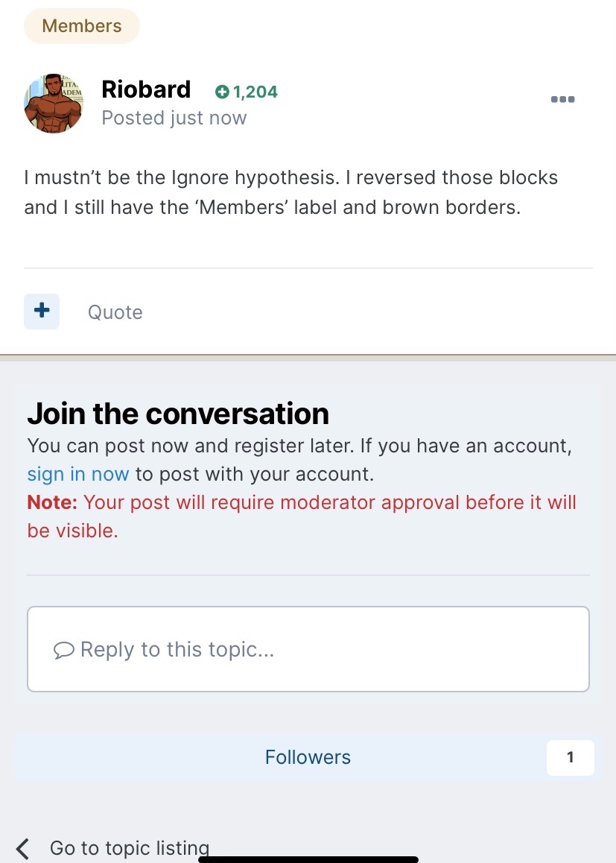The height and width of the screenshot is (863, 616).
Task: Open the 'Posted just now' timestamp link
Action: point(174,118)
